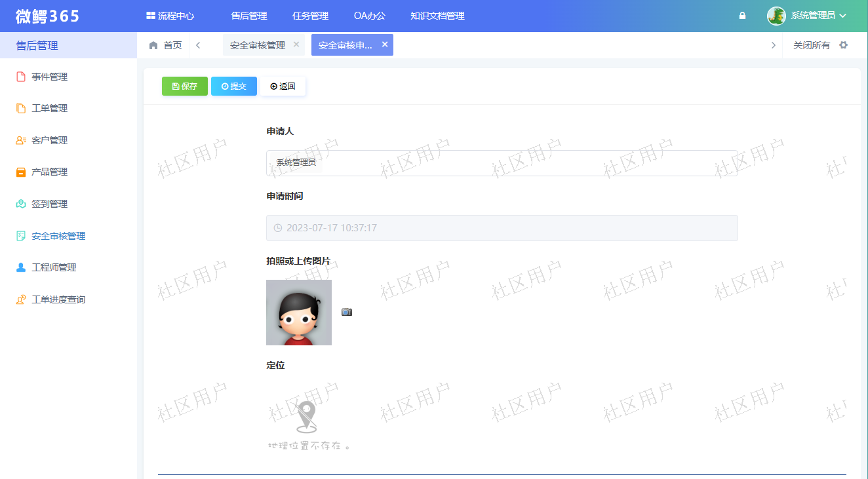This screenshot has height=479, width=868.
Task: Click the left chevron to scroll tabs
Action: point(198,45)
